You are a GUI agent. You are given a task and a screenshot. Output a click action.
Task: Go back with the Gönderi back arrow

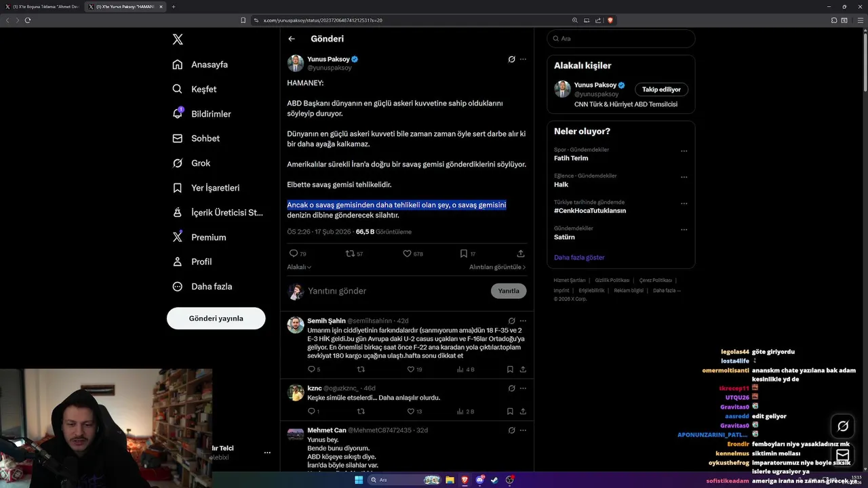coord(292,39)
